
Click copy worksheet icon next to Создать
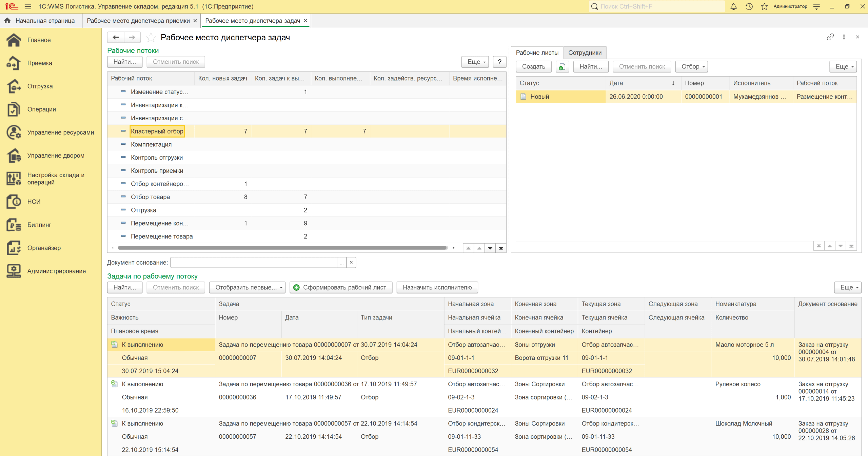tap(562, 67)
